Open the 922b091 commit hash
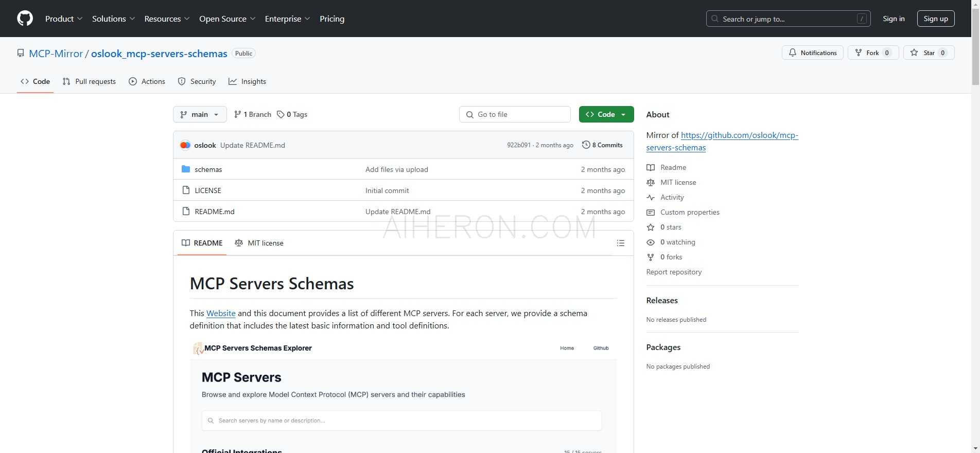 pyautogui.click(x=518, y=145)
